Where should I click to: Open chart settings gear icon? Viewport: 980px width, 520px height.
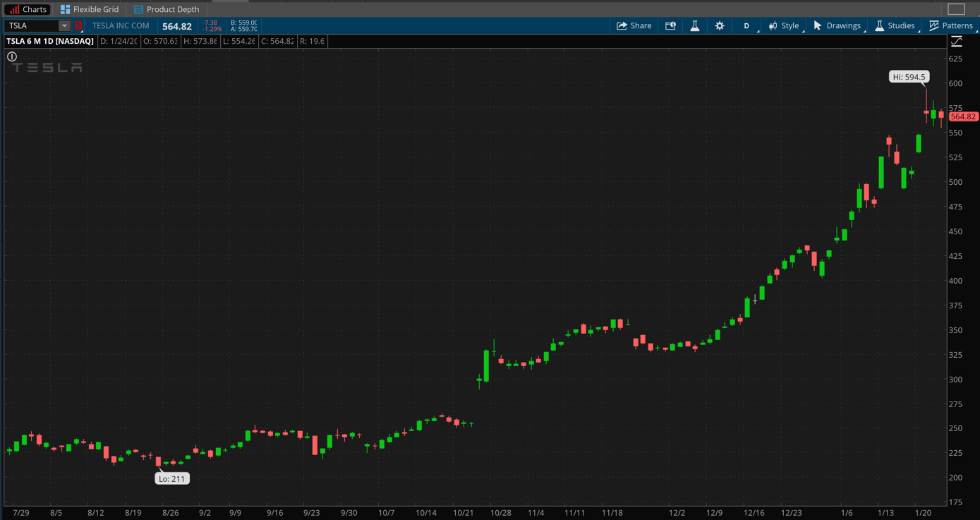720,25
